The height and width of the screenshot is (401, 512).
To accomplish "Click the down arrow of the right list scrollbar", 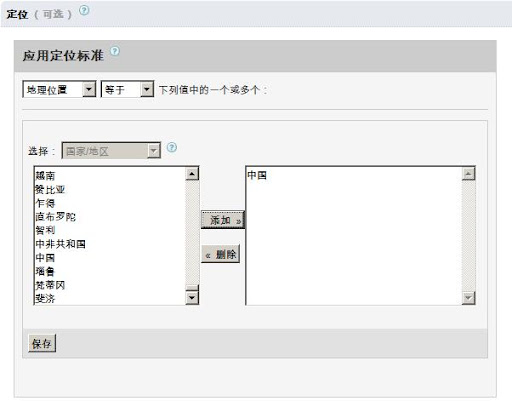I will coord(468,297).
